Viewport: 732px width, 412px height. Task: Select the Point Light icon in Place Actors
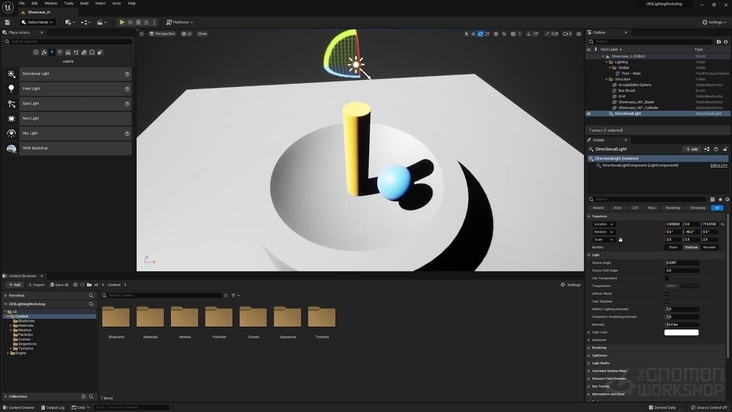[x=12, y=88]
